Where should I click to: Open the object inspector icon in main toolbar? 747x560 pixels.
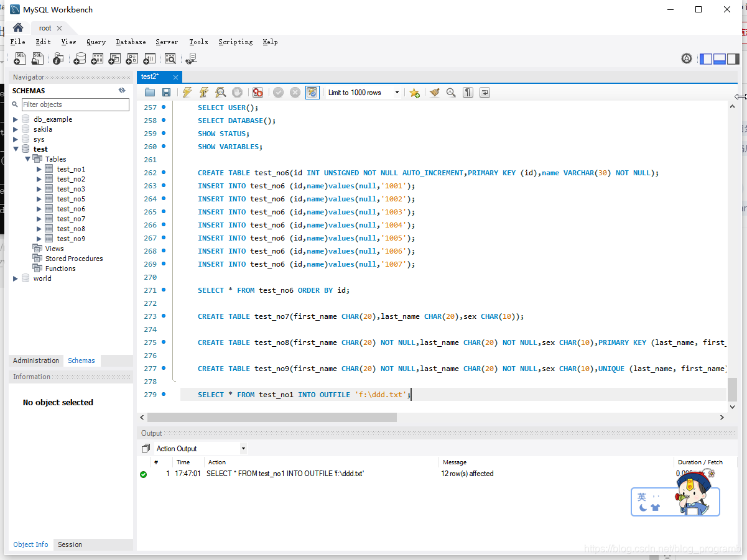click(x=58, y=58)
